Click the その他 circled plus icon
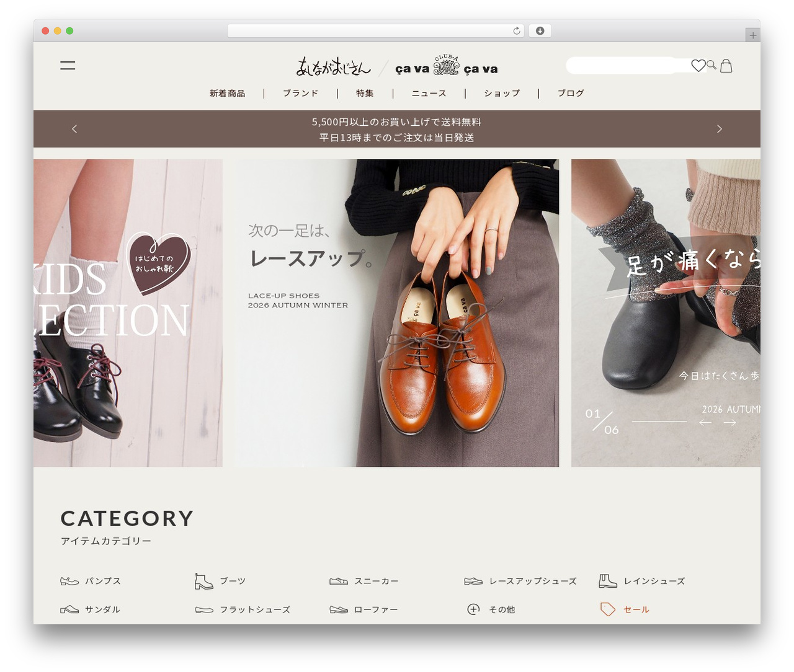Image resolution: width=794 pixels, height=672 pixels. [x=473, y=609]
